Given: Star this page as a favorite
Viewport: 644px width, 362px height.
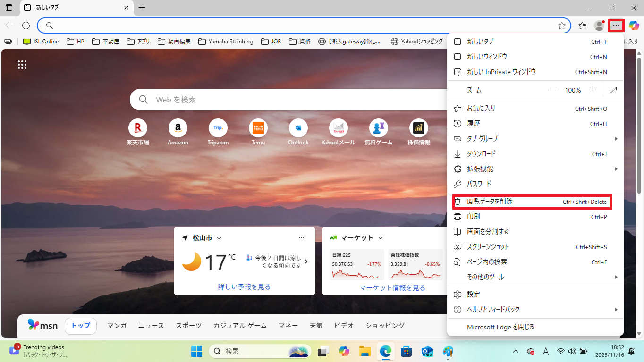Looking at the screenshot, I should click(561, 25).
